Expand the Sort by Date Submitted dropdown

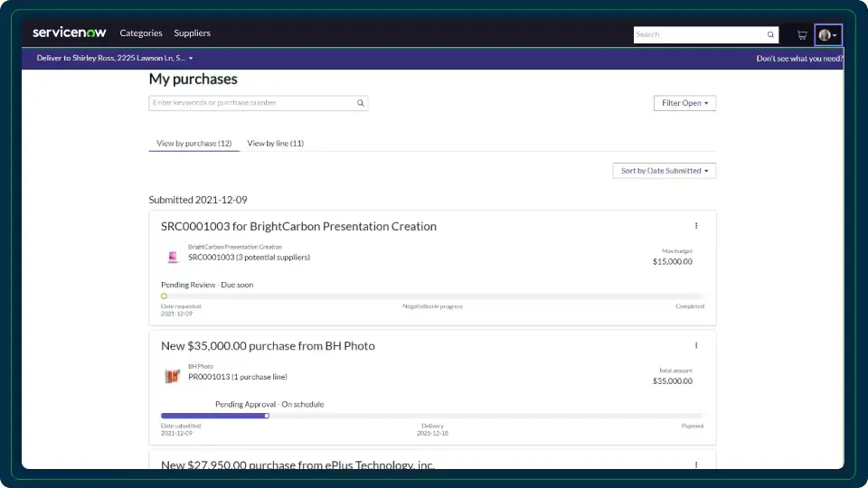665,171
